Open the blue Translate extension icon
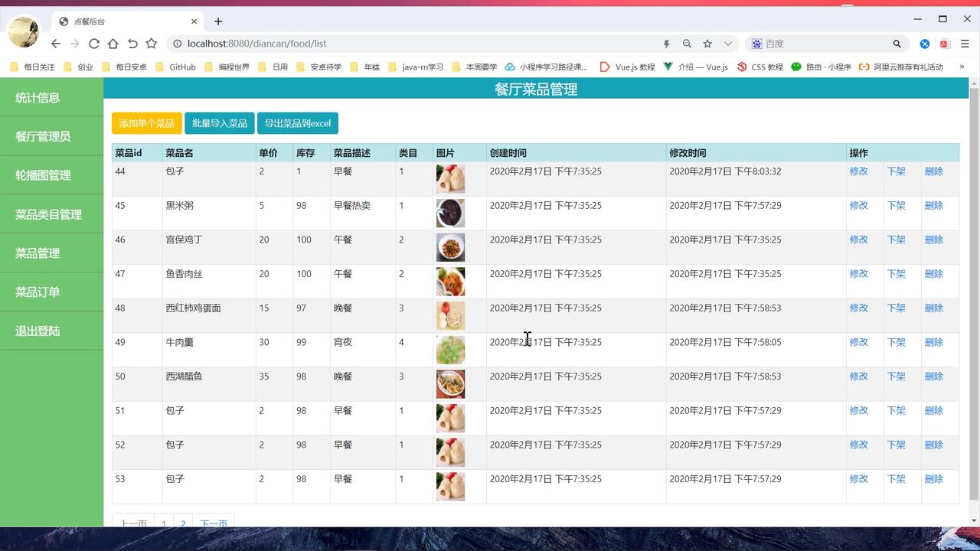The width and height of the screenshot is (980, 551). (924, 44)
